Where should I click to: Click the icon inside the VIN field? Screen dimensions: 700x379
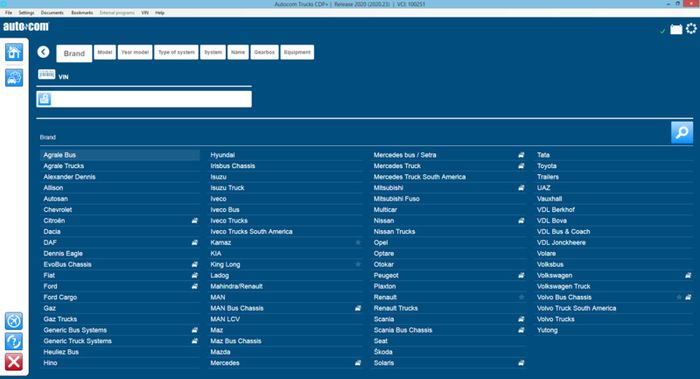point(44,99)
